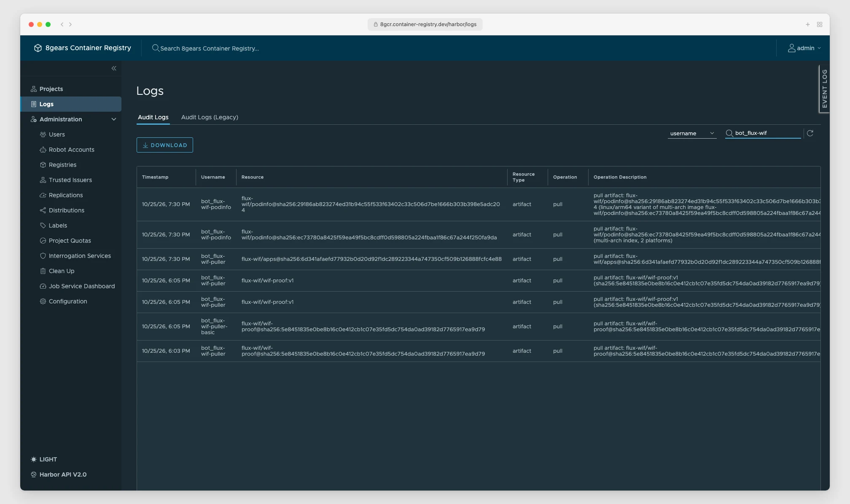
Task: Click the Job Service Dashboard gauge icon
Action: [43, 286]
